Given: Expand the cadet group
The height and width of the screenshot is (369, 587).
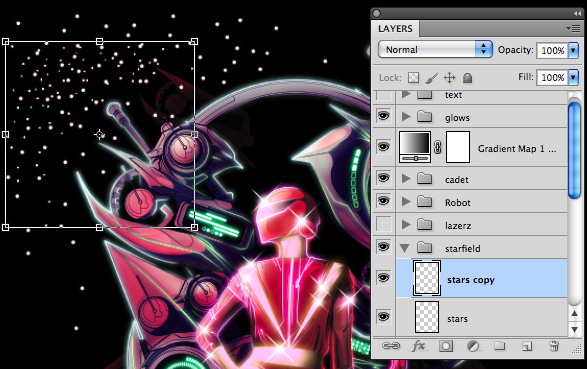Looking at the screenshot, I should pos(406,179).
